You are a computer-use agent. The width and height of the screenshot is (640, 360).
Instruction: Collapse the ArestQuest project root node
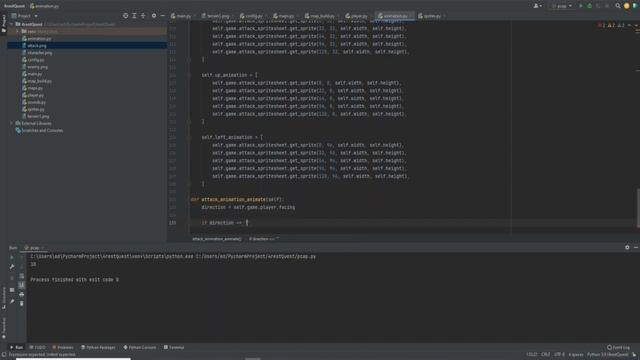click(x=11, y=24)
